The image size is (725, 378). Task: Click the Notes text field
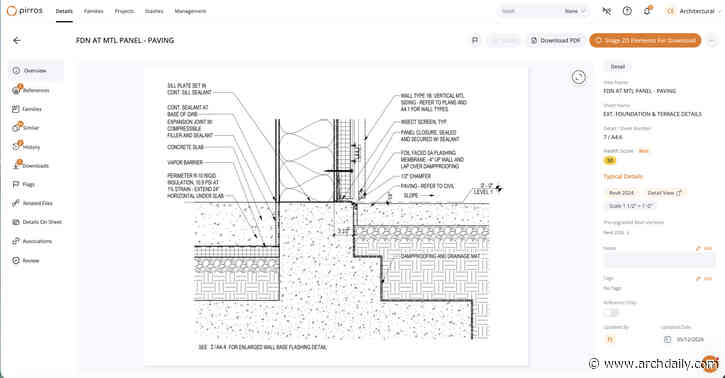[x=659, y=261]
